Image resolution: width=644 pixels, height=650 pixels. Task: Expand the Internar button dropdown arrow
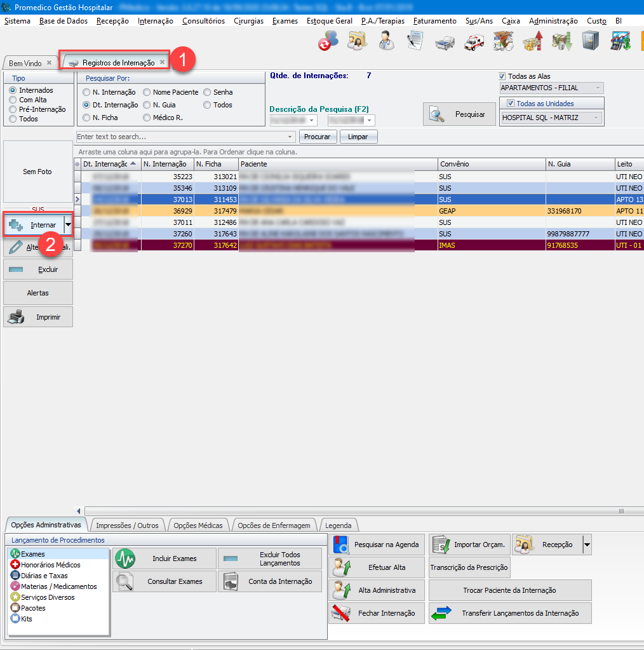[x=68, y=225]
